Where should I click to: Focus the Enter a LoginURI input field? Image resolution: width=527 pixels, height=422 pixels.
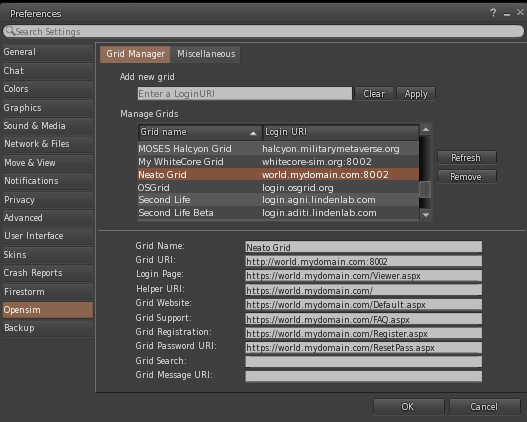[245, 94]
